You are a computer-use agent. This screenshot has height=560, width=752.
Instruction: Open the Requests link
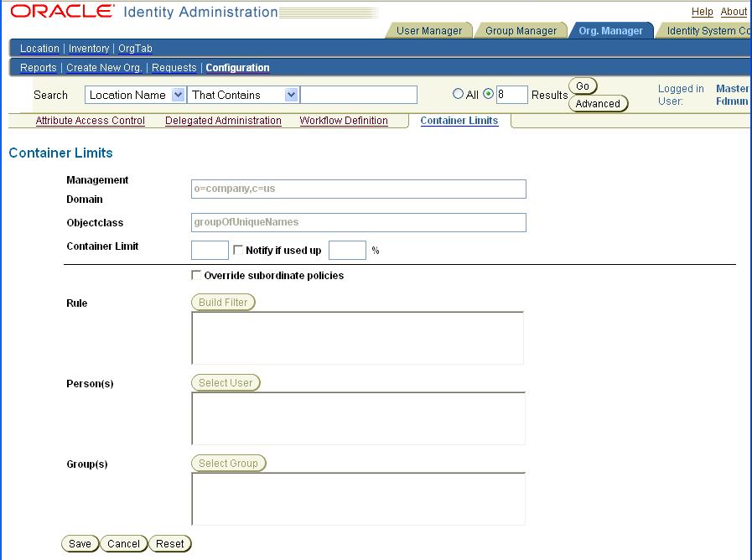[174, 68]
